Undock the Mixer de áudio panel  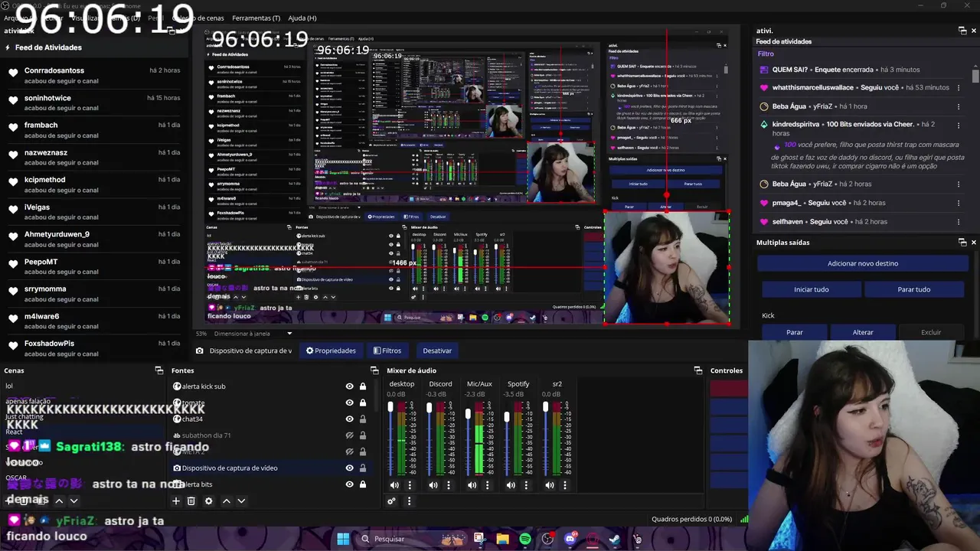coord(698,370)
